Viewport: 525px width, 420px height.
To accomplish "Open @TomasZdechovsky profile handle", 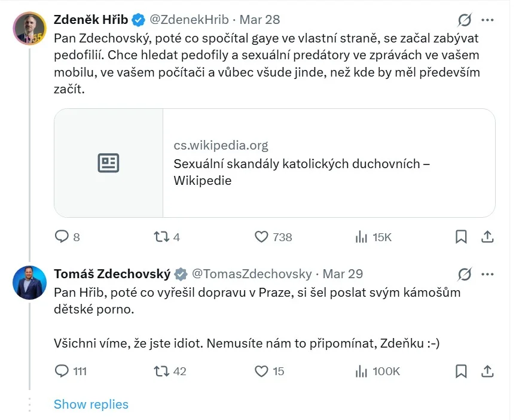I will (x=251, y=274).
